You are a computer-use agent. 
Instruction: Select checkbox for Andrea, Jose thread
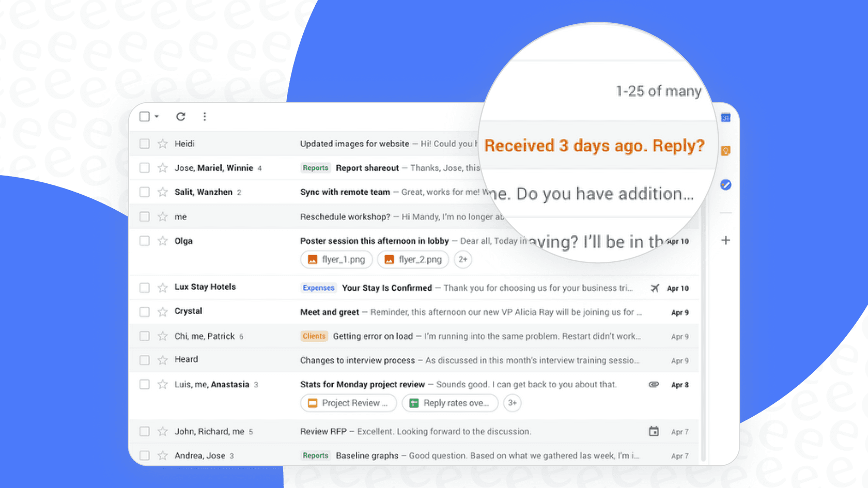point(145,455)
